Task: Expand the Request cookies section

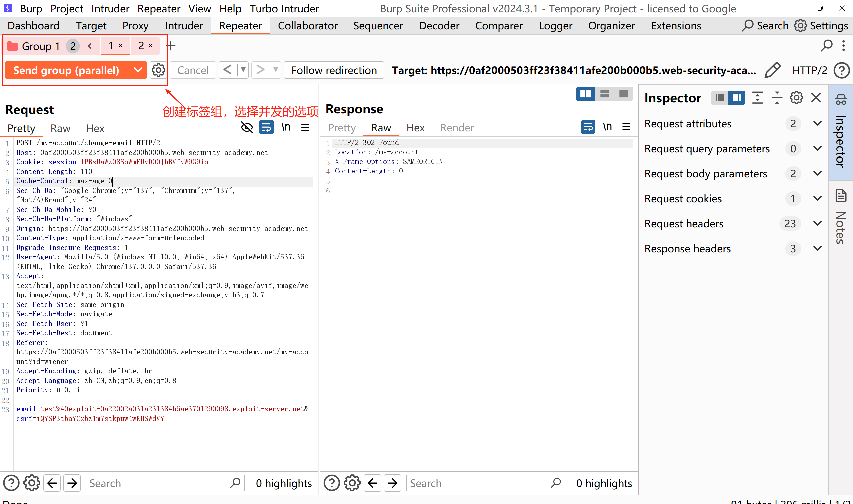Action: pyautogui.click(x=818, y=198)
